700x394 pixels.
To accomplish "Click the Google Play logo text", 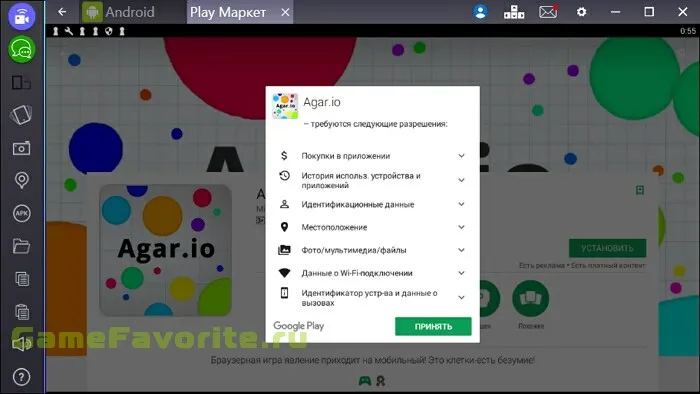I will [299, 326].
